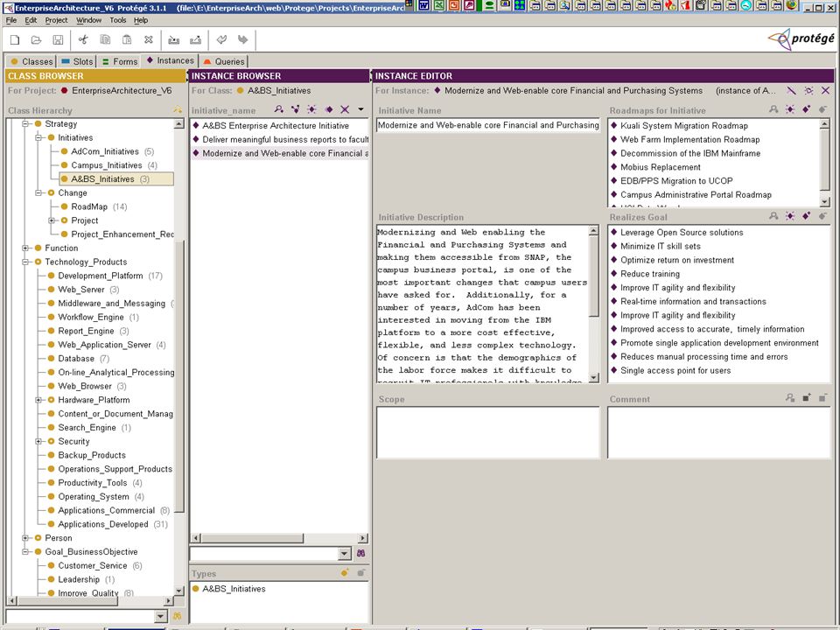Image resolution: width=840 pixels, height=630 pixels.
Task: Select Kuali System Migration Roadmap entry
Action: [684, 125]
